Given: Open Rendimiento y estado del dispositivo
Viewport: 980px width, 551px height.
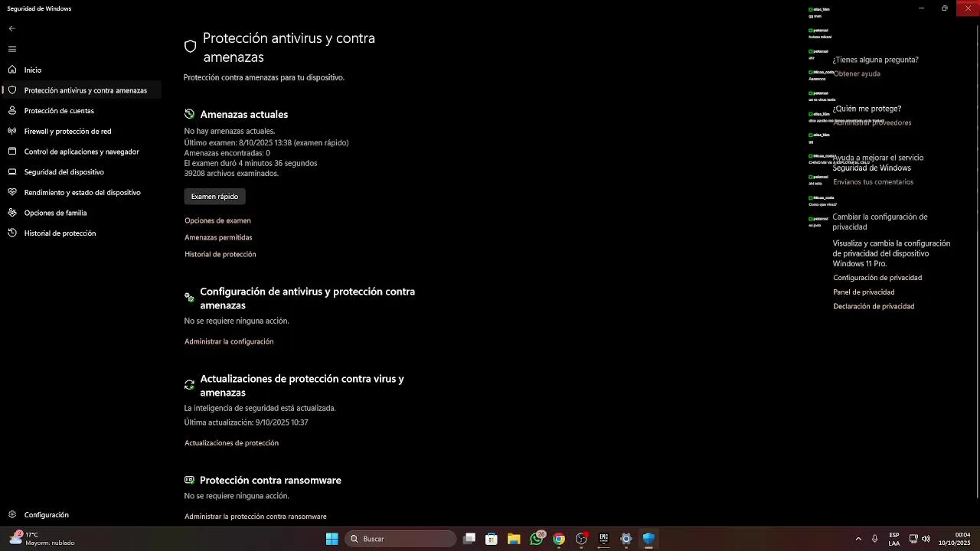Looking at the screenshot, I should (x=82, y=192).
